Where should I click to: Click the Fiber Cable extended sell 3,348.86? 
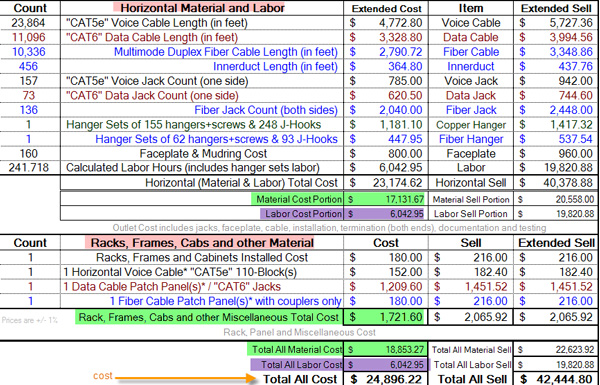pyautogui.click(x=556, y=52)
